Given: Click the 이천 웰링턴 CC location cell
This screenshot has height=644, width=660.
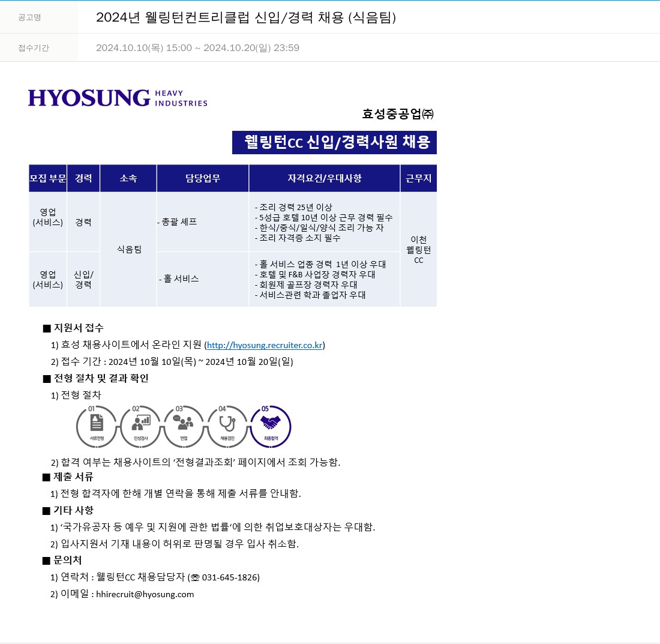Looking at the screenshot, I should [x=418, y=250].
